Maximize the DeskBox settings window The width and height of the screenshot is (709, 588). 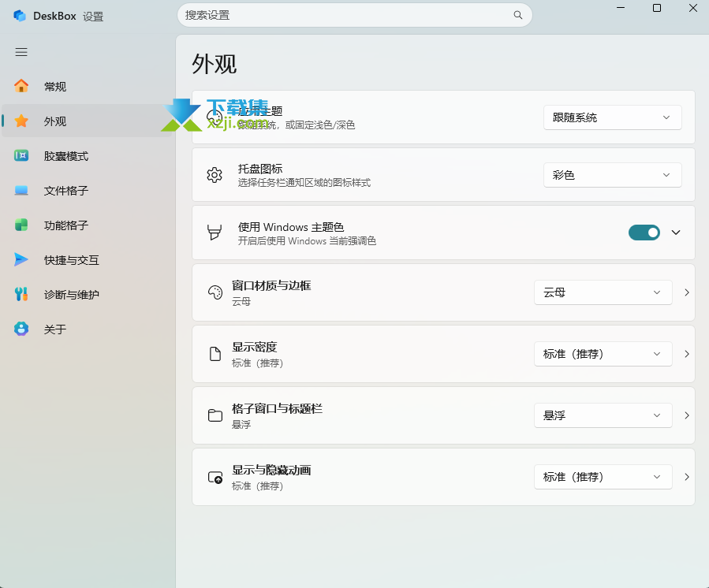click(x=657, y=8)
